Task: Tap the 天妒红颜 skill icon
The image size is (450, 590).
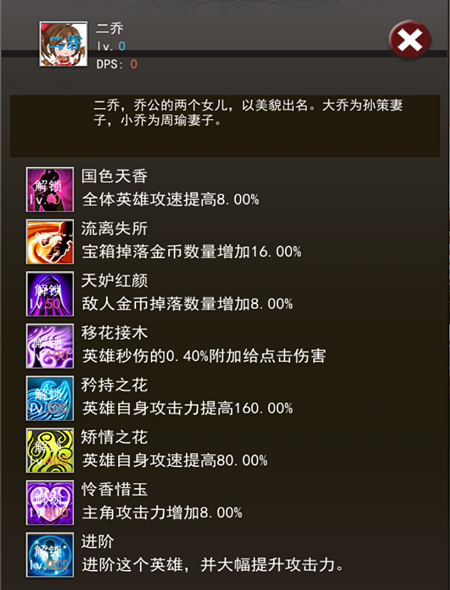Action: 50,294
